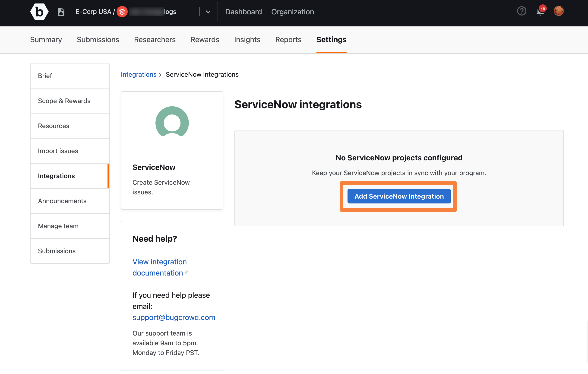Switch to the Submissions top tab
The height and width of the screenshot is (374, 588).
pos(98,40)
